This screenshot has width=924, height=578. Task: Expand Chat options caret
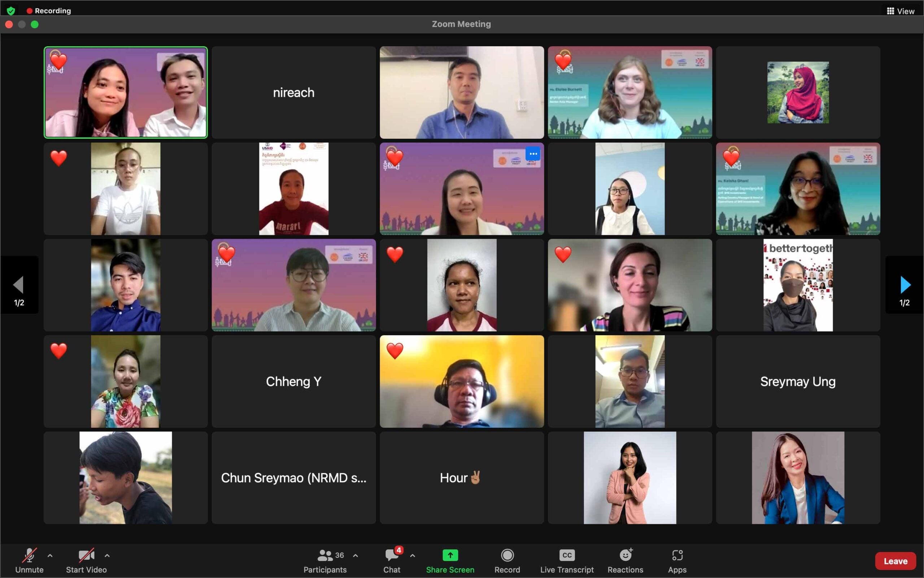412,556
